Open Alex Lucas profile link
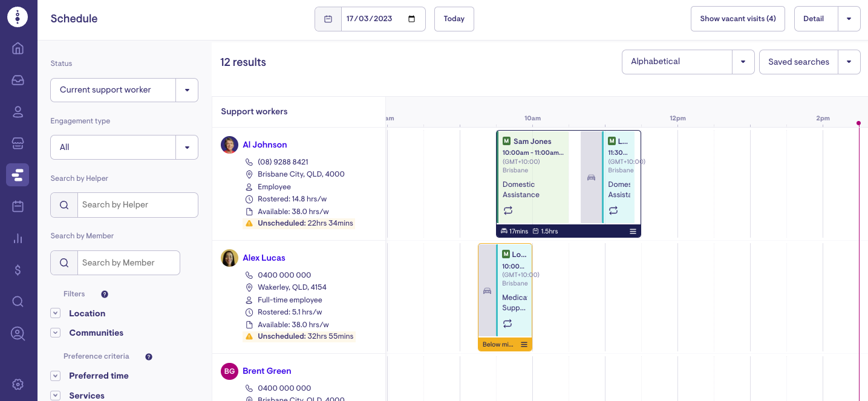The height and width of the screenshot is (401, 868). point(264,258)
